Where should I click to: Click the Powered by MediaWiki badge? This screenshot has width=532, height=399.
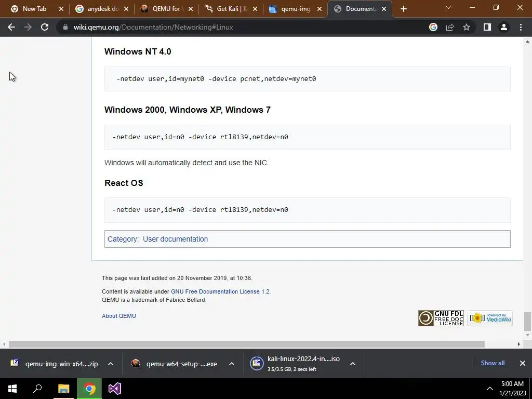490,318
